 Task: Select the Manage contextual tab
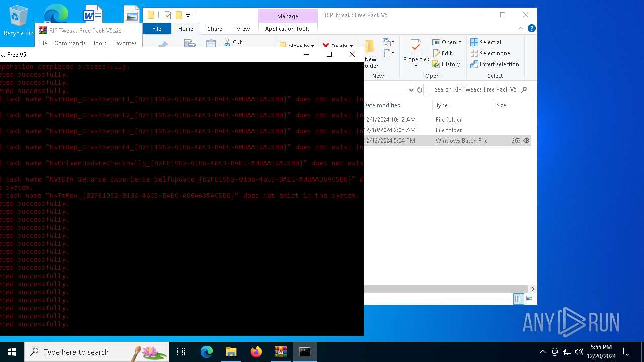288,16
